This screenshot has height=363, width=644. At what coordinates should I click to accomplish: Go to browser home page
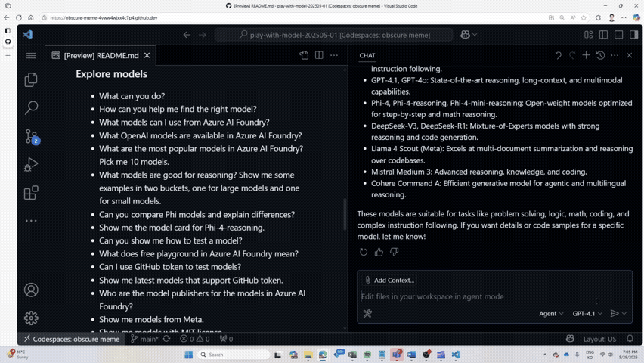click(x=31, y=17)
